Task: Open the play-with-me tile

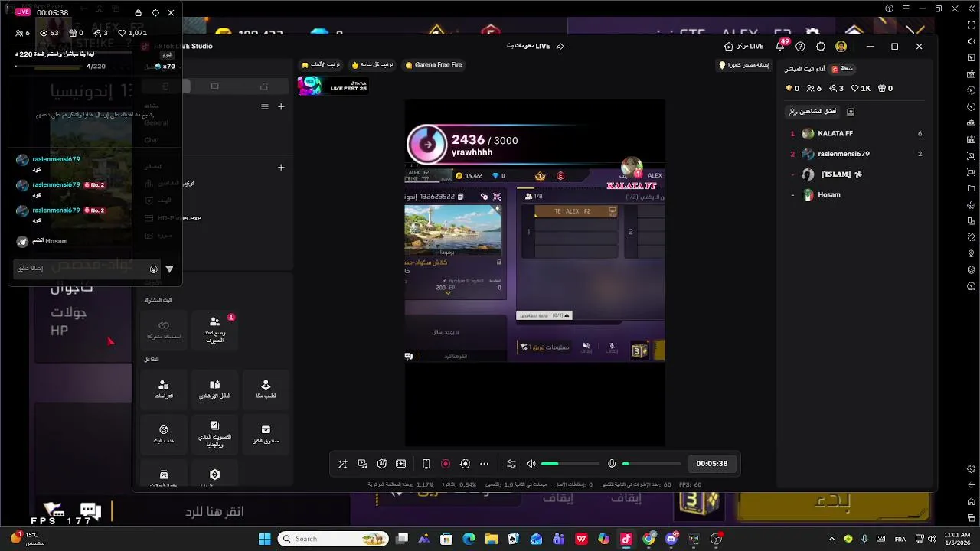Action: [x=266, y=390]
